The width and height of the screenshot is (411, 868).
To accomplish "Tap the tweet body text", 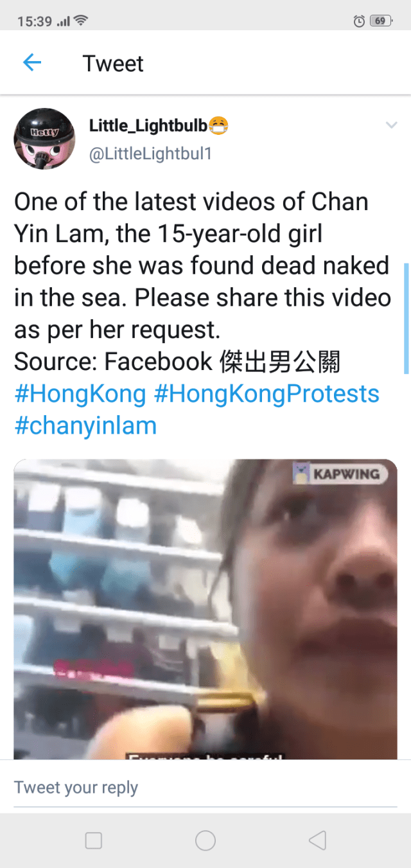I will [203, 281].
